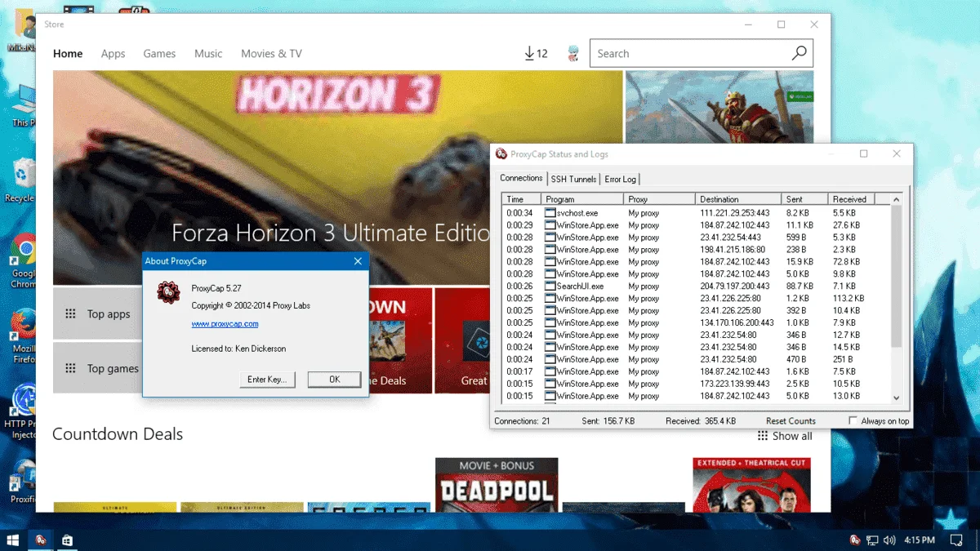Open the Extended + Theatrical Cut movie thumbnail
Image resolution: width=980 pixels, height=551 pixels.
click(x=751, y=485)
